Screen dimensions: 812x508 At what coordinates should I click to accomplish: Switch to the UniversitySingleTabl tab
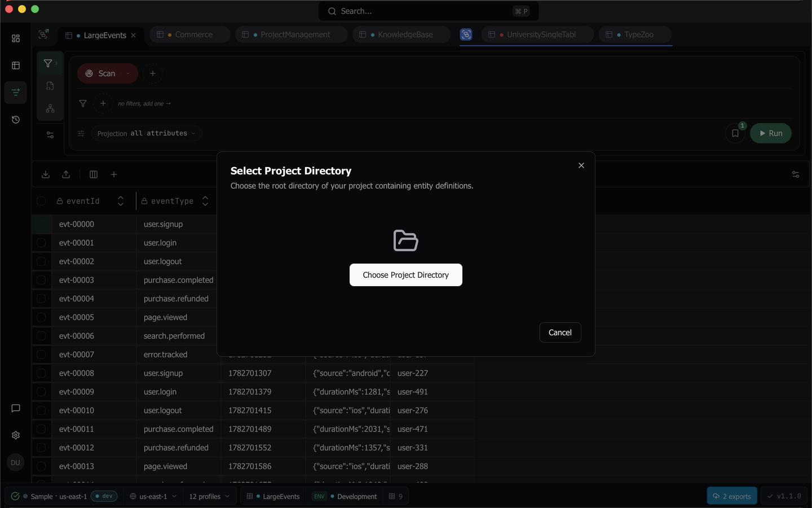point(537,34)
